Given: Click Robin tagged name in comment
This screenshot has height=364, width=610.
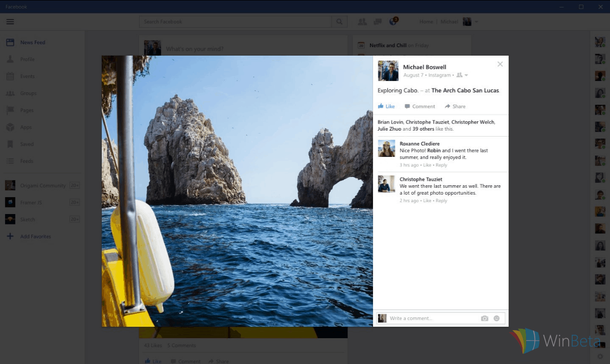Looking at the screenshot, I should pos(434,150).
